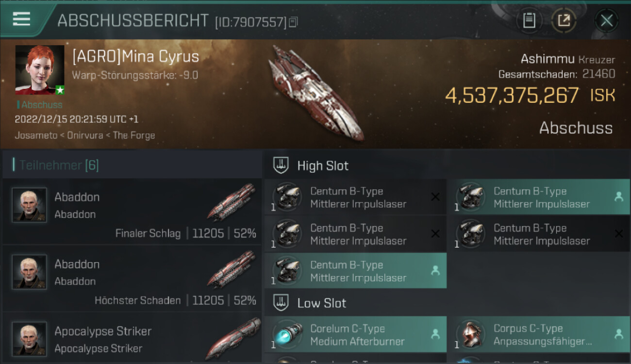Click the High Slot section icon
This screenshot has width=631, height=364.
pyautogui.click(x=281, y=165)
